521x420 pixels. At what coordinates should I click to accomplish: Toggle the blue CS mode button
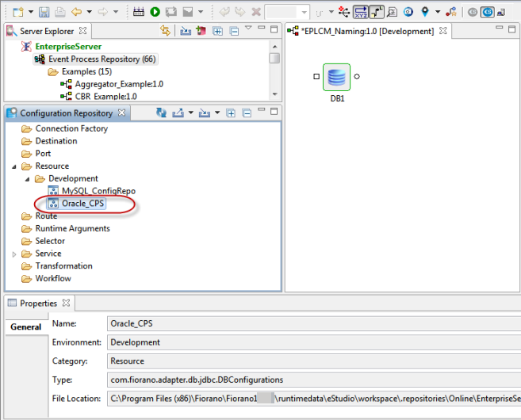pos(488,13)
